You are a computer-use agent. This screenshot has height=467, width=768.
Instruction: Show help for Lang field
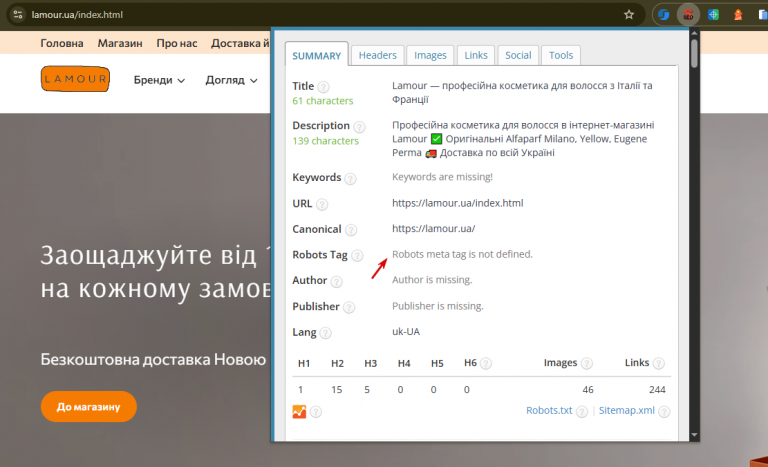pyautogui.click(x=325, y=333)
